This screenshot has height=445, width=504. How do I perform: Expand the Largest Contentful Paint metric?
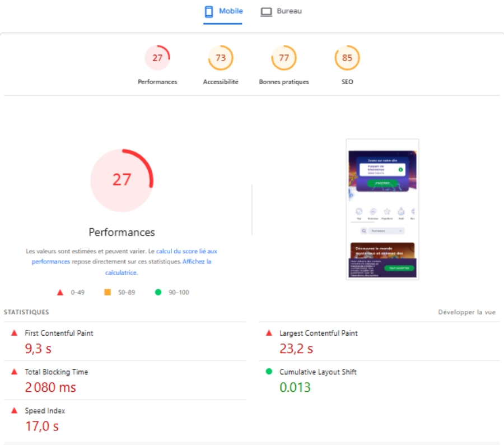318,333
